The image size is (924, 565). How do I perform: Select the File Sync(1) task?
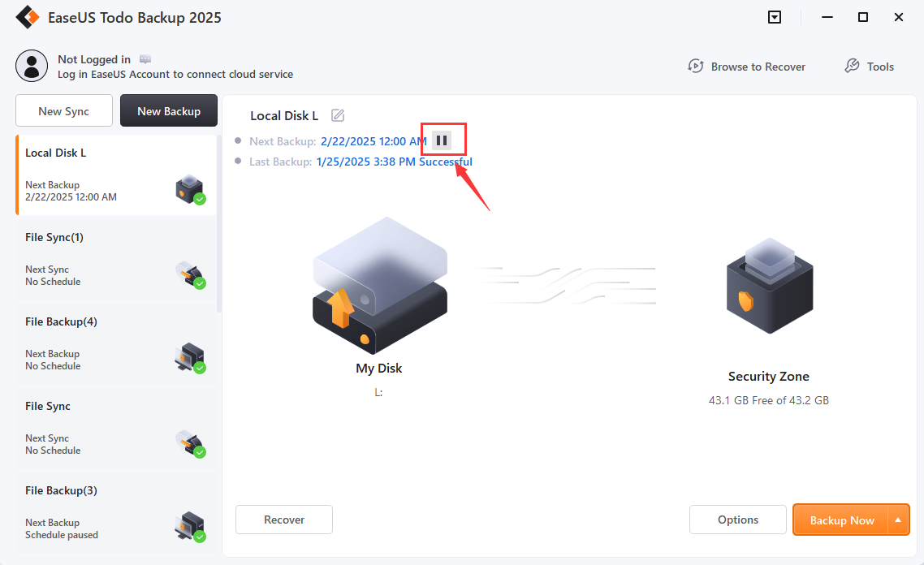[x=116, y=260]
